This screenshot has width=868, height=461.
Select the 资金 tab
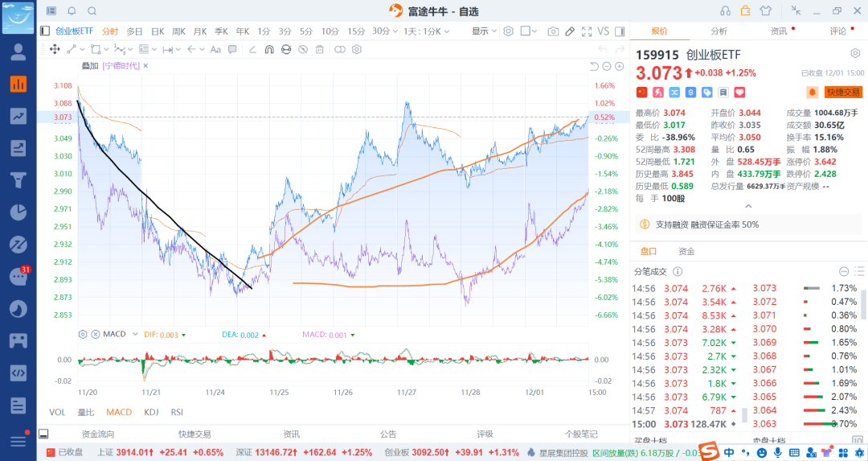(x=686, y=251)
